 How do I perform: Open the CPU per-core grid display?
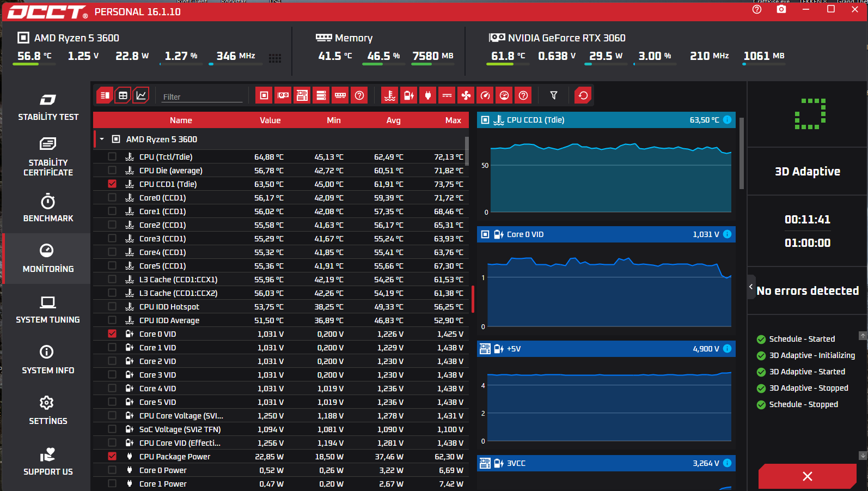275,58
